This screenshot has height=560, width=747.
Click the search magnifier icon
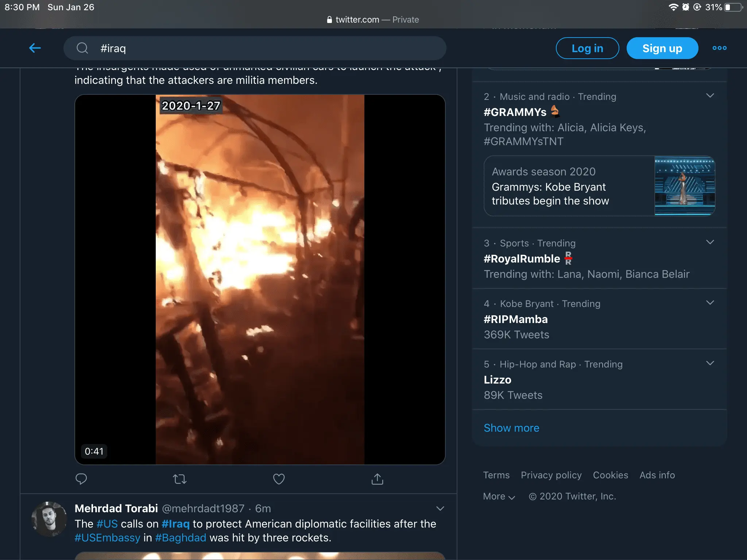pyautogui.click(x=82, y=48)
